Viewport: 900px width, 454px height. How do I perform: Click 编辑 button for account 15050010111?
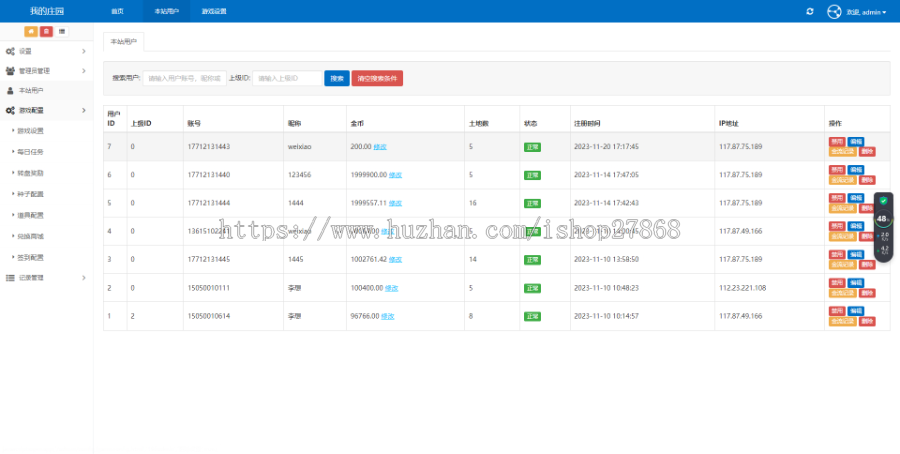click(855, 283)
